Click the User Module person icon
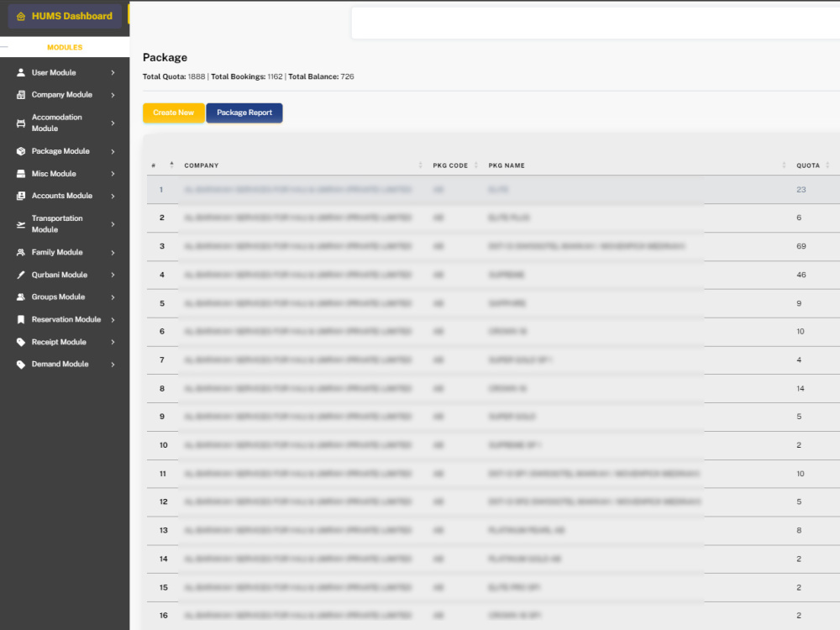 [21, 72]
